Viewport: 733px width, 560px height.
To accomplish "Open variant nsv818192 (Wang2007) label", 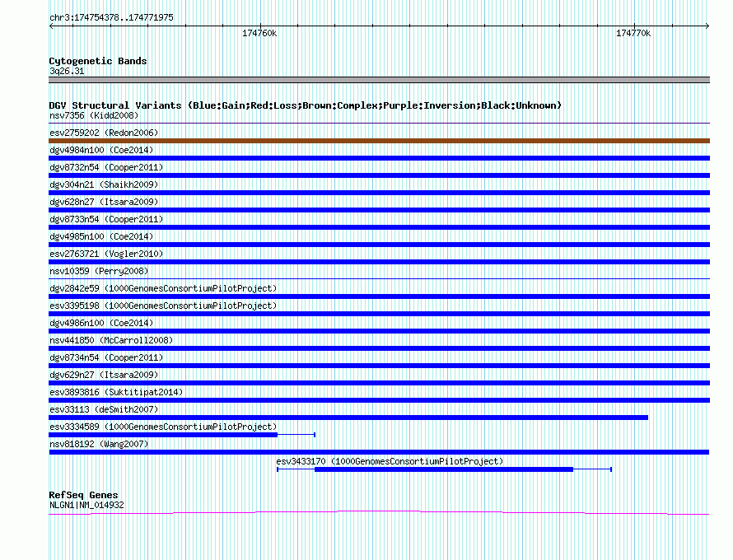I will 99,444.
